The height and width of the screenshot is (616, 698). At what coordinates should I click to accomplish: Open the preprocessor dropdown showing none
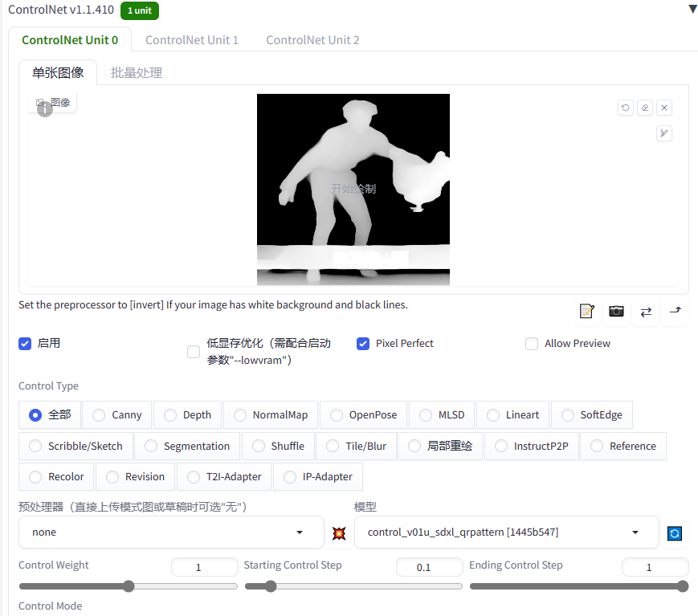[x=171, y=532]
